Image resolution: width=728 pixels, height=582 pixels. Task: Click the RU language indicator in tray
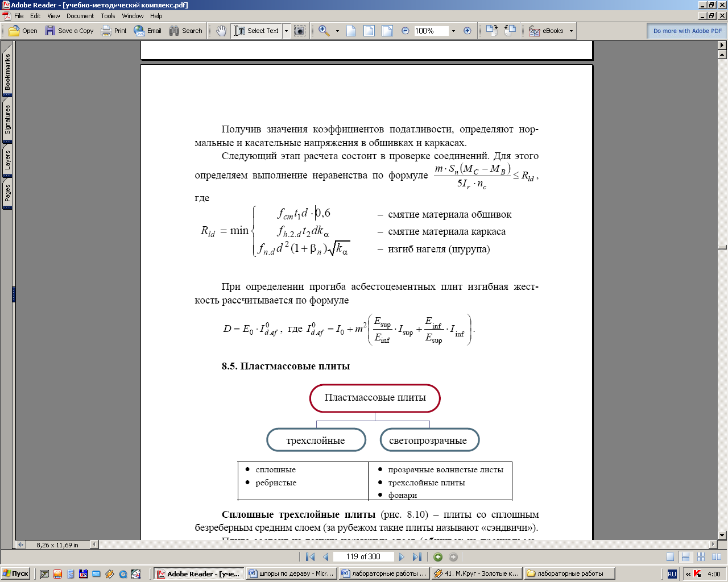point(672,573)
